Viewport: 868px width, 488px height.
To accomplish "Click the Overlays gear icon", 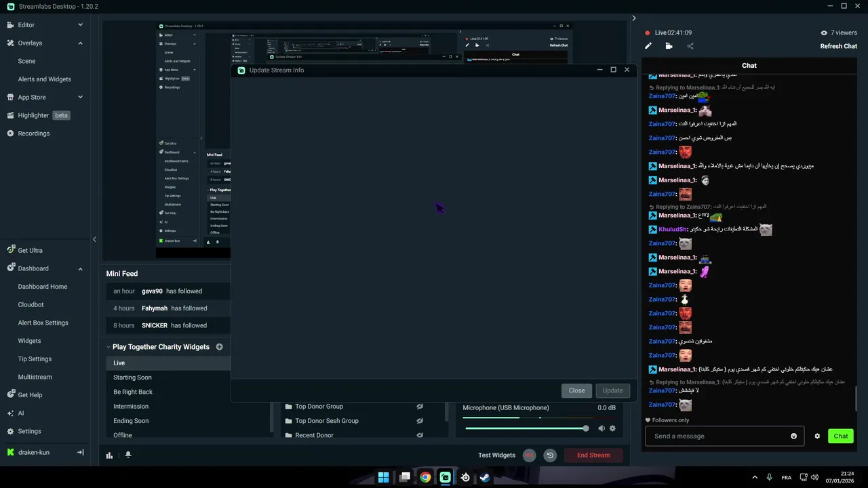I will pyautogui.click(x=10, y=43).
